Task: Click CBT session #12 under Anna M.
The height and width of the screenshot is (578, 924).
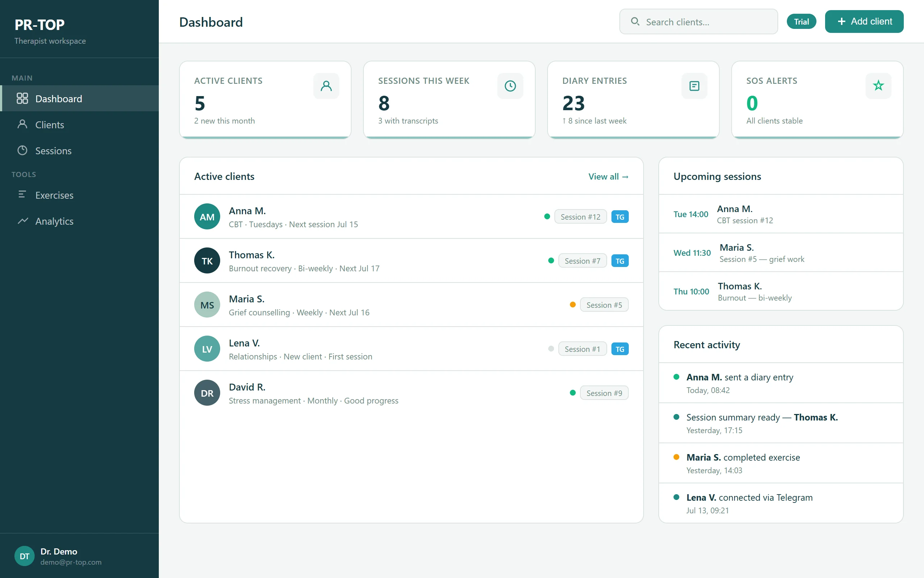Action: coord(745,220)
